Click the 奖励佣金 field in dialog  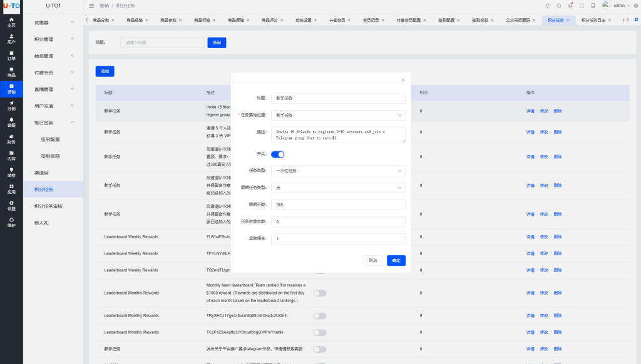coord(338,238)
